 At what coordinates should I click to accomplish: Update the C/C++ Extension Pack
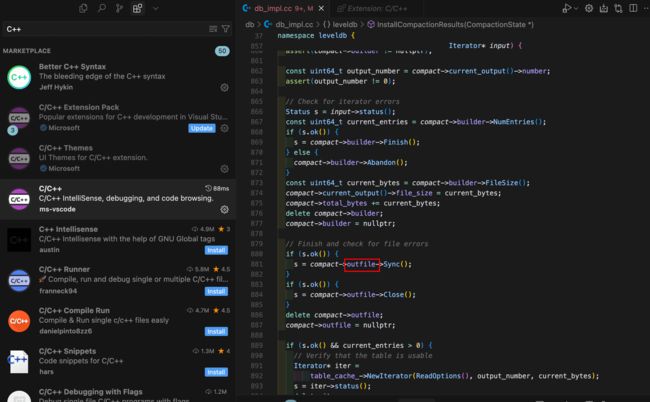tap(202, 128)
